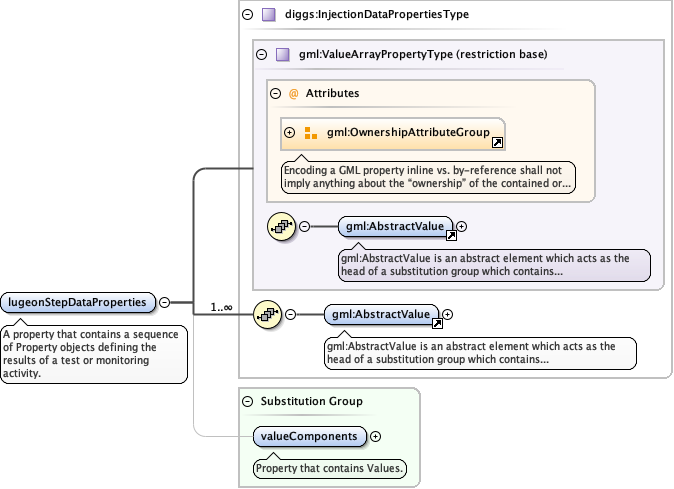Click the lower sequence compositor icon
Viewport: 674px width, 489px height.
click(x=268, y=314)
